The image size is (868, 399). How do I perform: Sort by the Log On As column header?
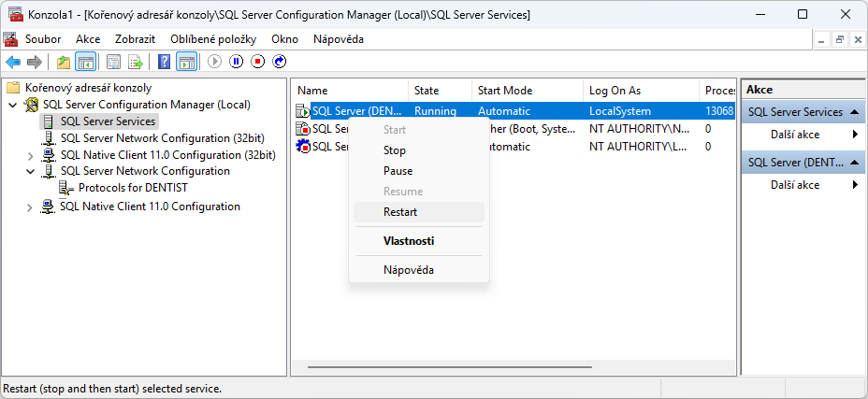pyautogui.click(x=642, y=91)
